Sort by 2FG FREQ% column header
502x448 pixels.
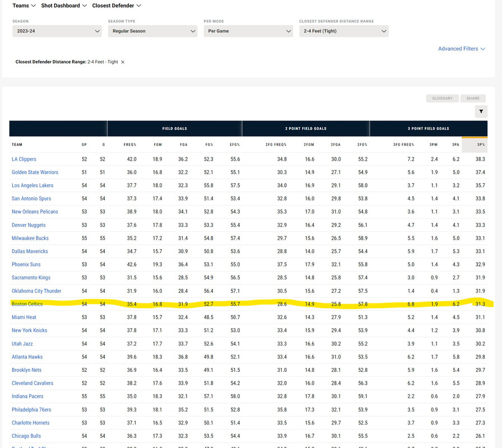(276, 144)
